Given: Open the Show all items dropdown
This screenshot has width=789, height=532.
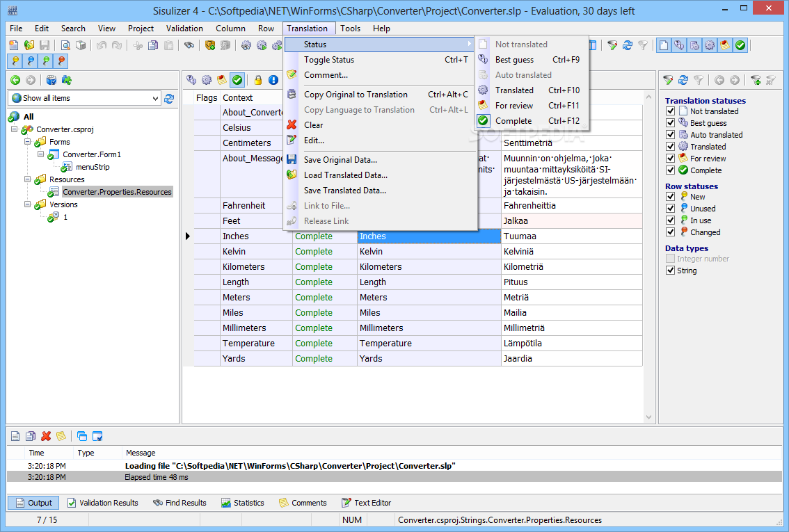Looking at the screenshot, I should coord(155,98).
